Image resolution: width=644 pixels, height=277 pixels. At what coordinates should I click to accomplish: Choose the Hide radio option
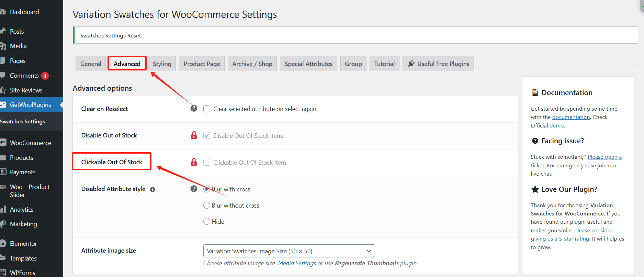click(207, 221)
